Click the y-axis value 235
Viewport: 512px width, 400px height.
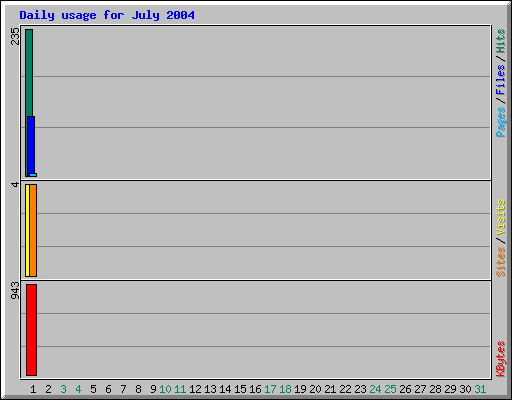[15, 36]
